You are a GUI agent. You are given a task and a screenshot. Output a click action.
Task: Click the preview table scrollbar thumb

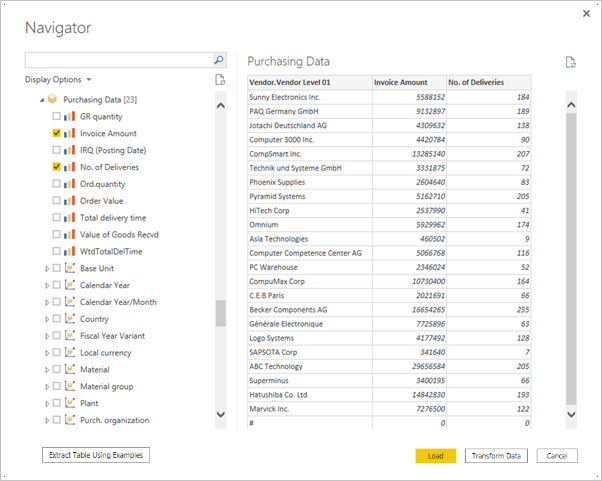click(x=571, y=259)
